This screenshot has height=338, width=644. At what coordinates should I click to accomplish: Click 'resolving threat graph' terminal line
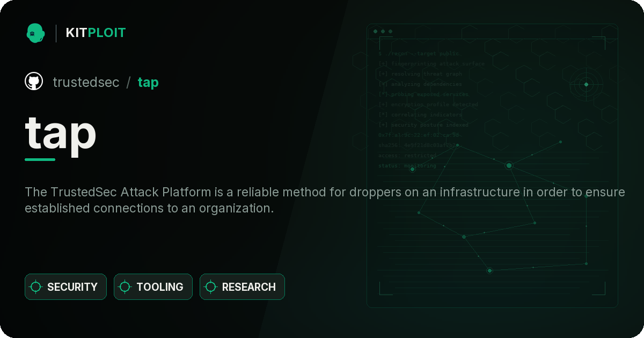click(420, 74)
